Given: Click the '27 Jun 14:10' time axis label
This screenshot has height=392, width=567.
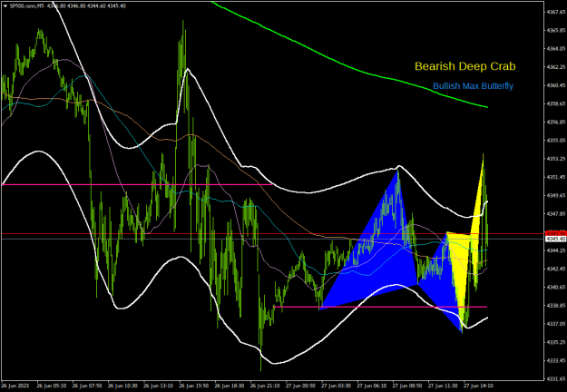Looking at the screenshot, I should 478,386.
